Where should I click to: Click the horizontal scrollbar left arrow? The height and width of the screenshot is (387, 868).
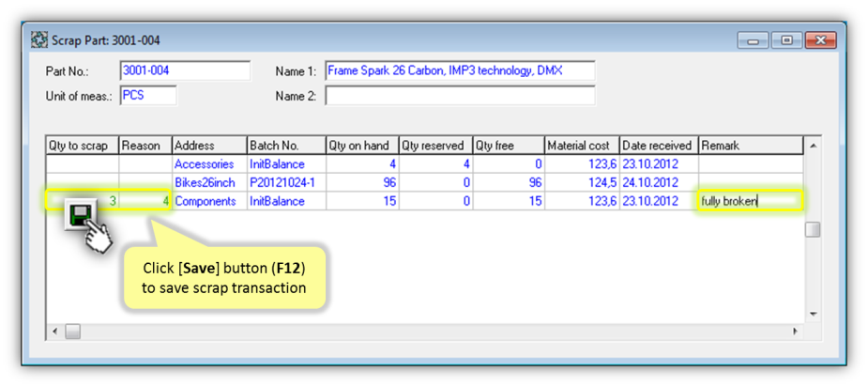tap(55, 332)
